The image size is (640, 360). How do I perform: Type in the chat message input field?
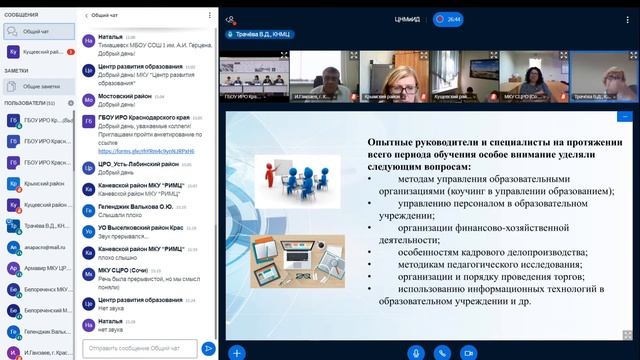pos(140,349)
